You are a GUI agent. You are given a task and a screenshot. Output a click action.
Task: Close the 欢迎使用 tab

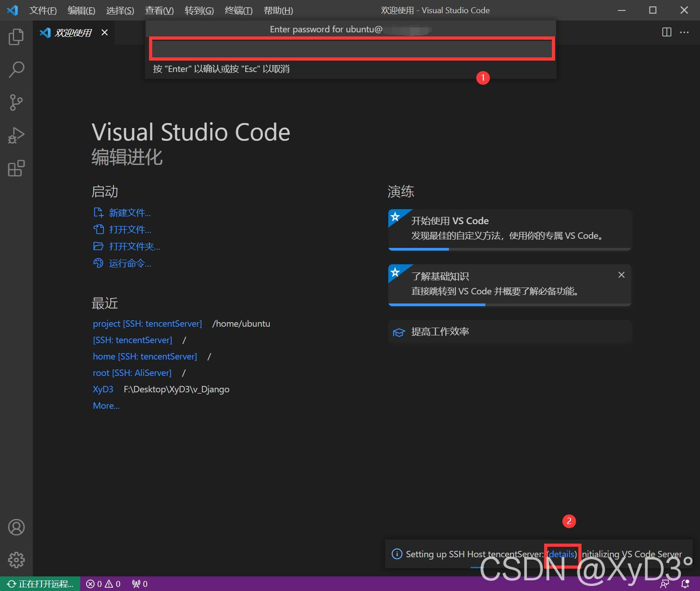coord(105,32)
